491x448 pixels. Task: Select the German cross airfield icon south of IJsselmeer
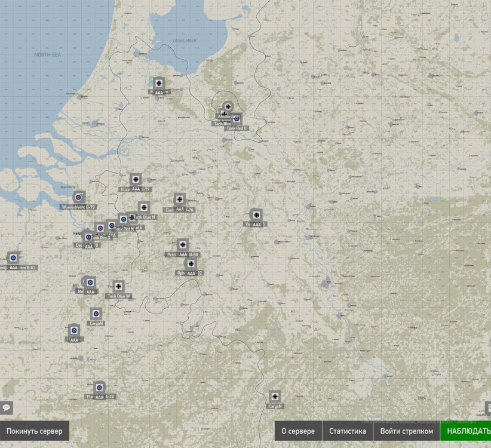coord(159,83)
